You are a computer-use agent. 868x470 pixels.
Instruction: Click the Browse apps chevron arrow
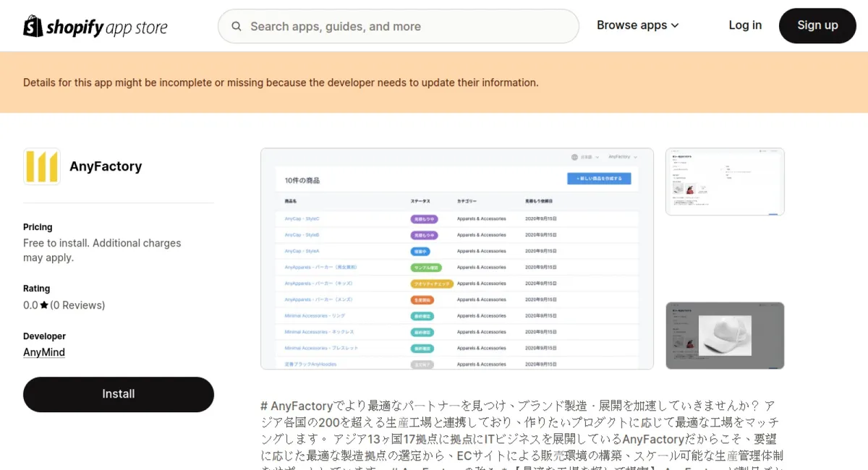(675, 25)
